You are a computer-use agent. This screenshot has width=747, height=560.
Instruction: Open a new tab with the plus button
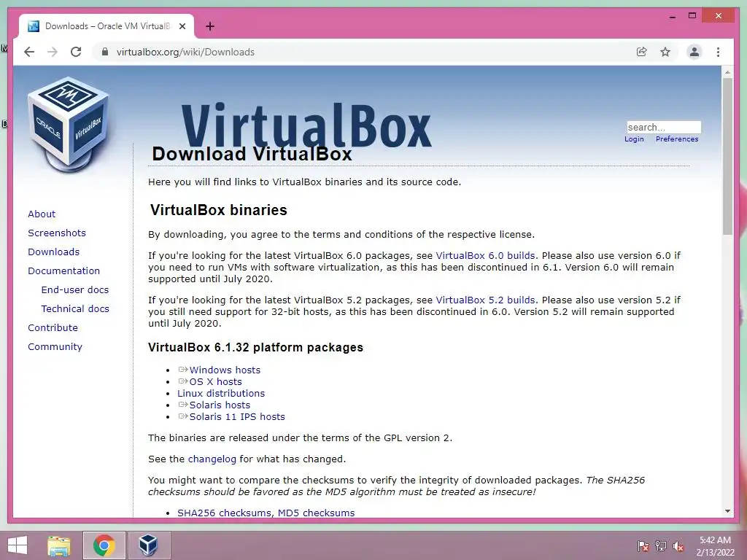[x=209, y=26]
